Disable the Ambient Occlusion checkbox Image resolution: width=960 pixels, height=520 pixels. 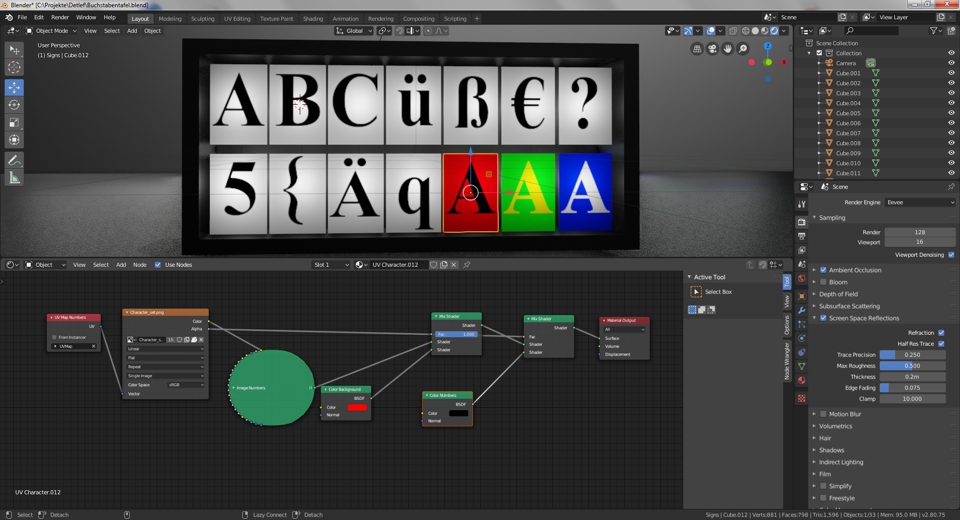824,270
